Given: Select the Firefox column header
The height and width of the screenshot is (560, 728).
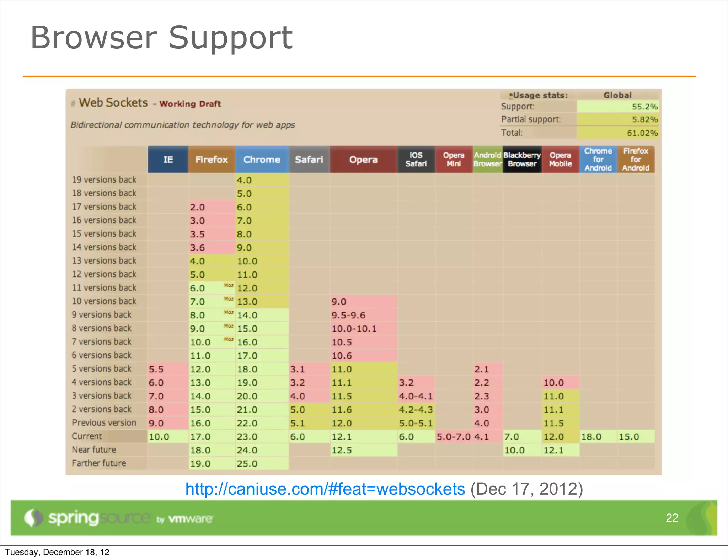Looking at the screenshot, I should tap(212, 160).
